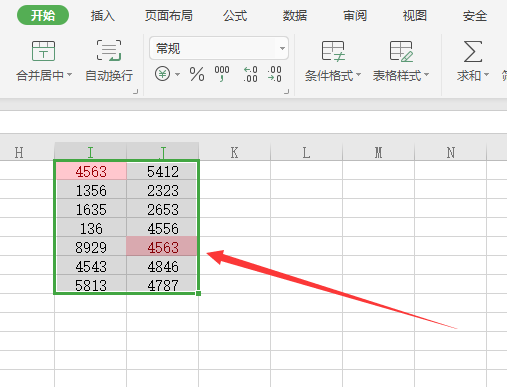Viewport: 507px width, 387px height.
Task: Select cell containing 1635
Action: tap(91, 209)
